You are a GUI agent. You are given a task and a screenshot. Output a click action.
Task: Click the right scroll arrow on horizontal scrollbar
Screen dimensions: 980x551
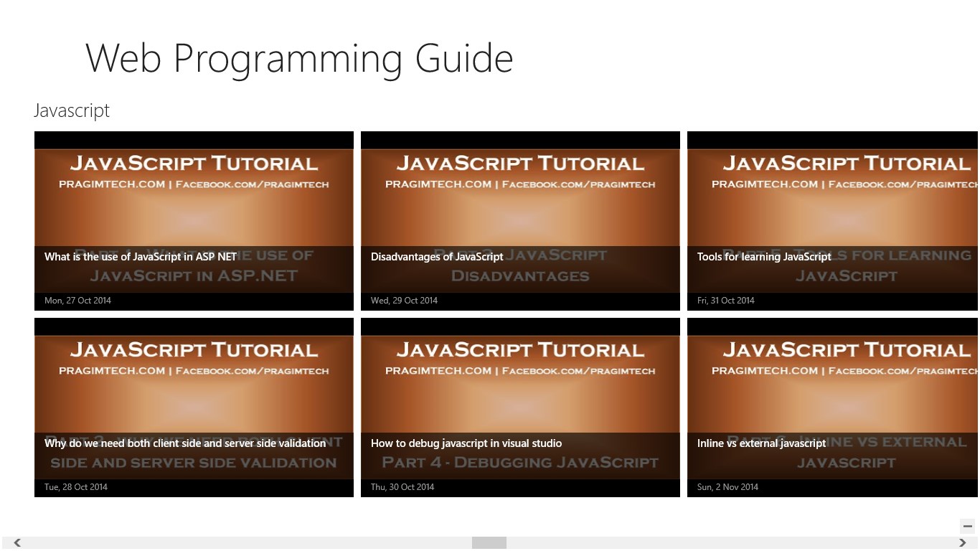pos(963,543)
